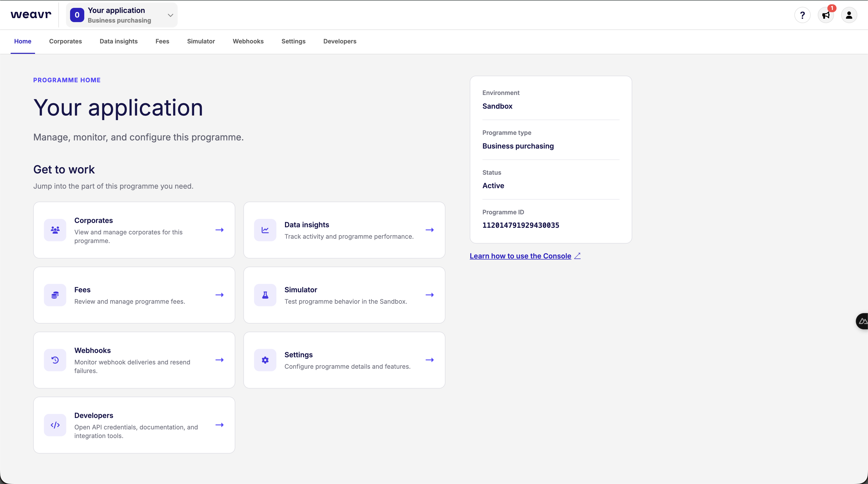This screenshot has height=484, width=868.
Task: Click the external link icon beside Console link
Action: 577,256
